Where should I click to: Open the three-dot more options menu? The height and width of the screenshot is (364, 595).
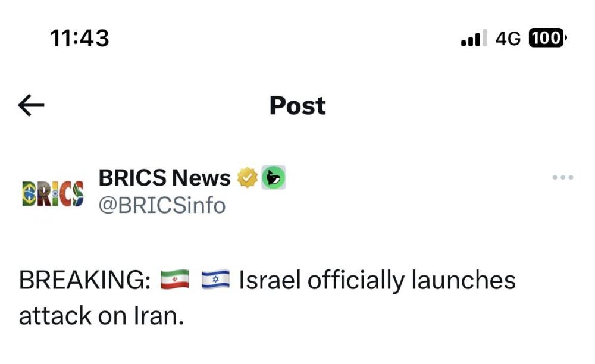point(562,177)
